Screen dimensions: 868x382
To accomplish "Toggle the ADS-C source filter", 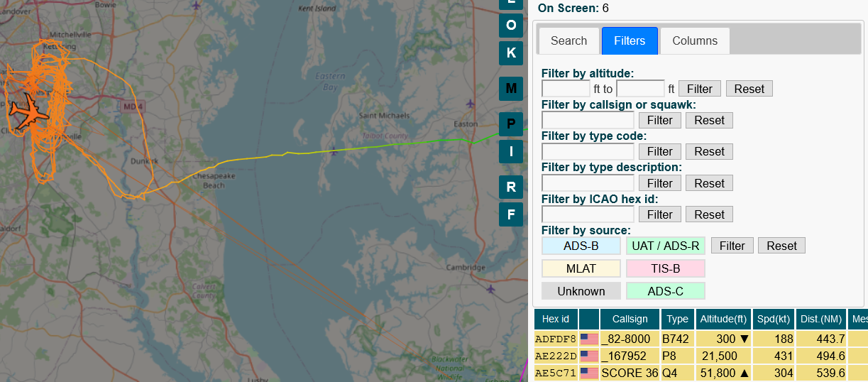I will pyautogui.click(x=666, y=291).
